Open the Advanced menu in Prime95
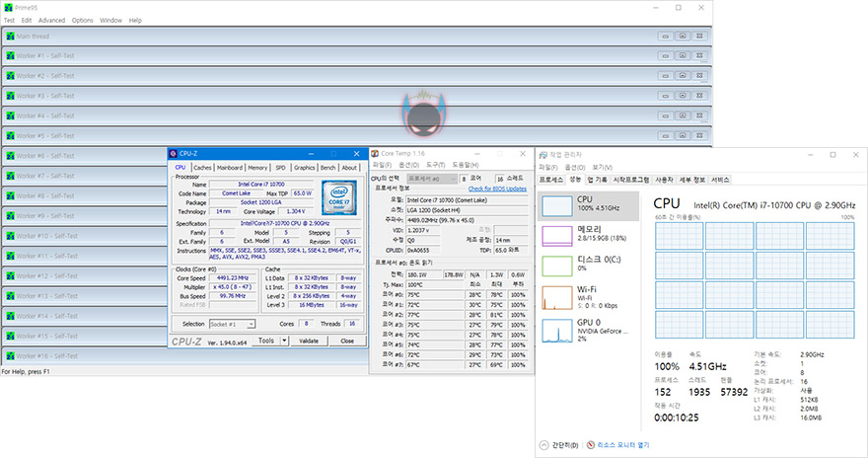The width and height of the screenshot is (868, 458). [51, 21]
